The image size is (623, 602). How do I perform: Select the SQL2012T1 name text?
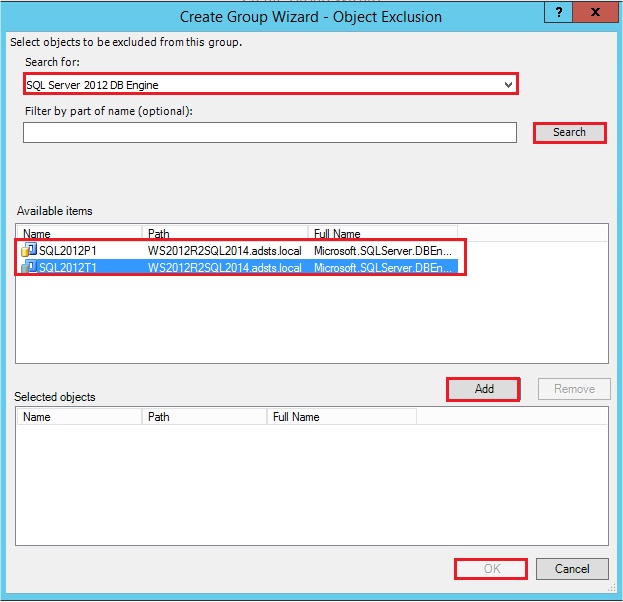68,267
